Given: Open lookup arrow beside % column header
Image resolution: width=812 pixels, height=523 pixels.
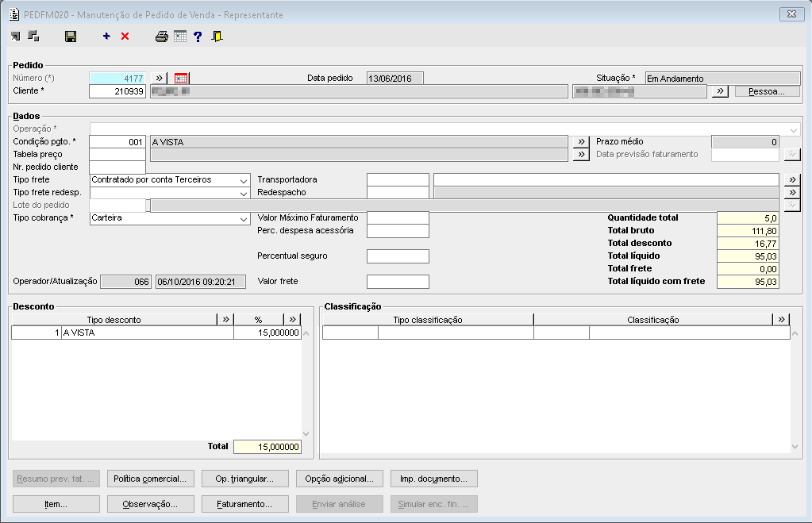Looking at the screenshot, I should pos(293,320).
